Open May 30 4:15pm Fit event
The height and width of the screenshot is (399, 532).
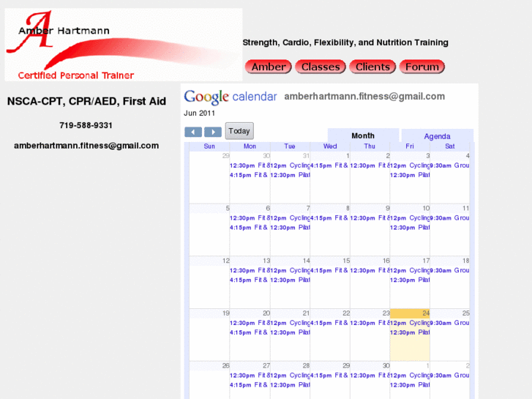[x=249, y=175]
